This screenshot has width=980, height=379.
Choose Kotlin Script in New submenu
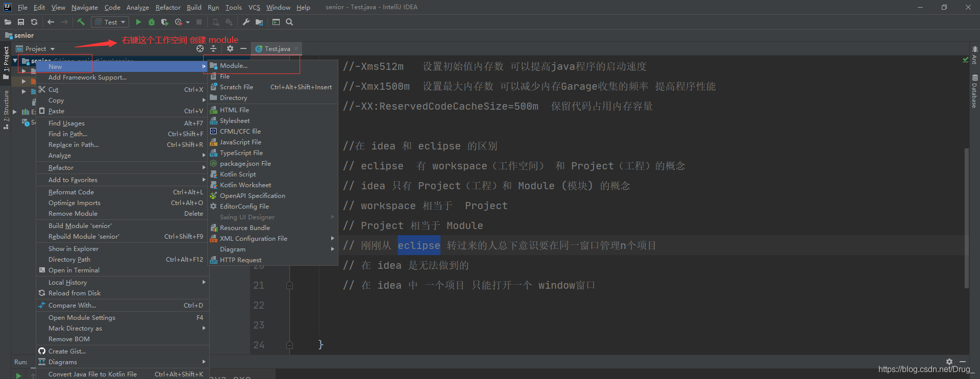273,174
